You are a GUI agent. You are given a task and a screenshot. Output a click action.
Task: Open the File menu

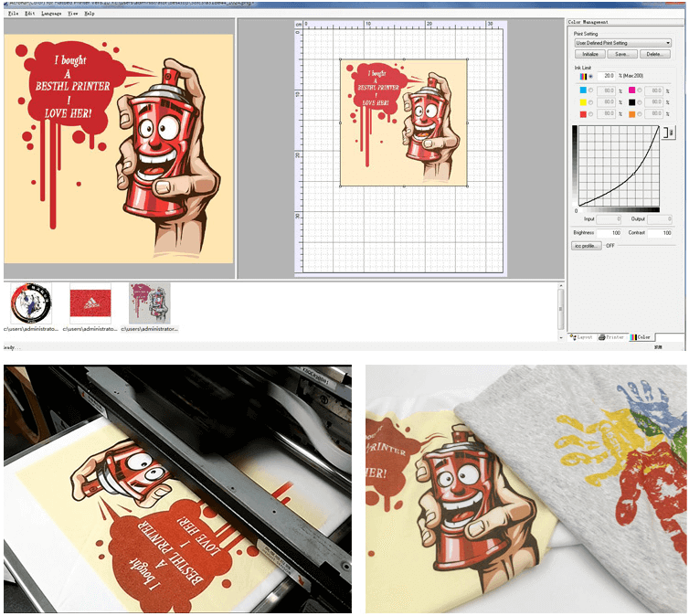tap(13, 14)
